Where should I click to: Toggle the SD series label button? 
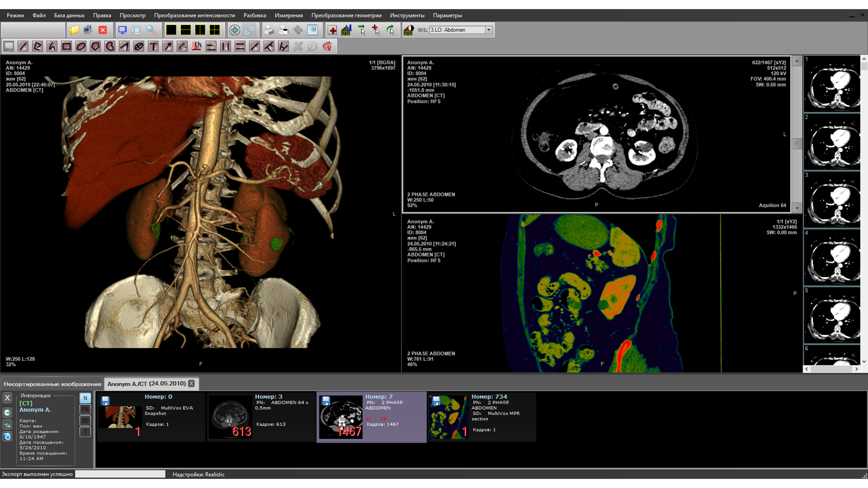pos(85,420)
